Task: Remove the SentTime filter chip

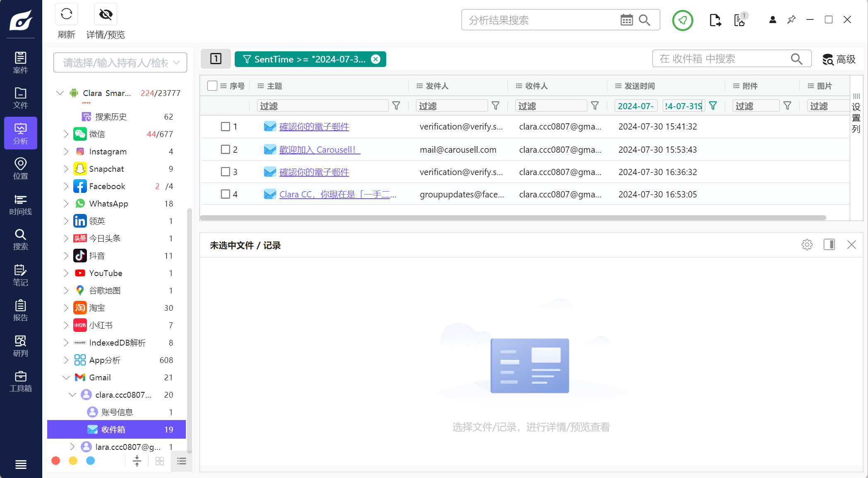Action: click(x=375, y=59)
